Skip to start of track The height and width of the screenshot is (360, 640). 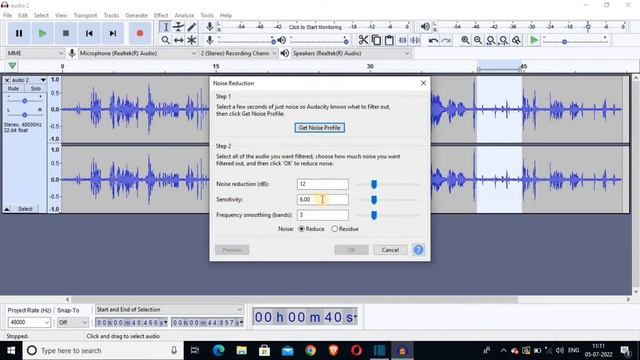click(89, 33)
